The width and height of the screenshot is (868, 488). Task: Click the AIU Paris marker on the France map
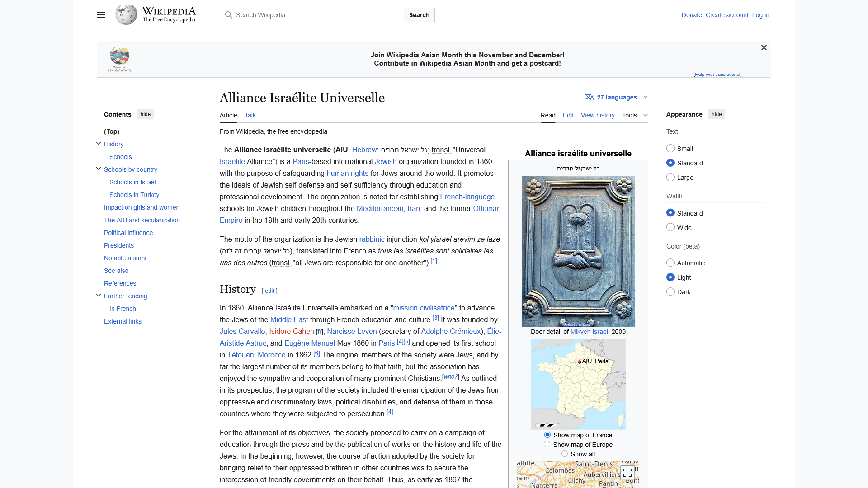click(x=579, y=361)
